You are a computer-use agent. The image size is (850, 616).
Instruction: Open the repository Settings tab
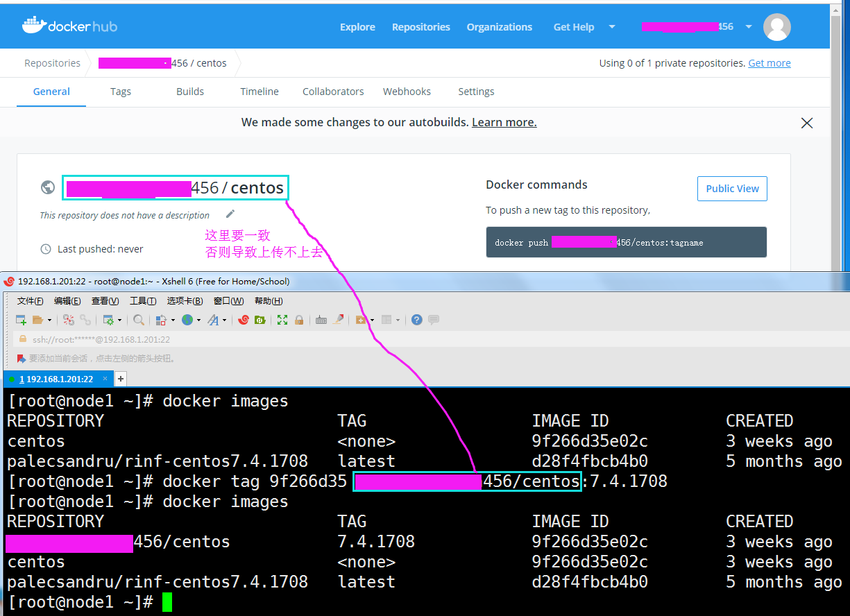[476, 92]
